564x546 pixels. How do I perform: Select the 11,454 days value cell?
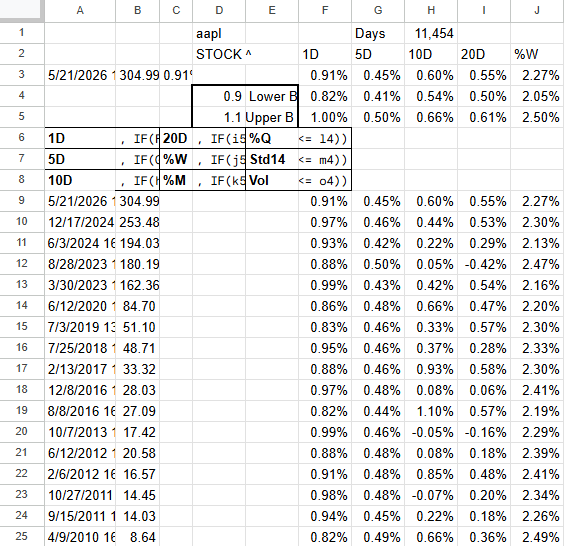tap(431, 33)
